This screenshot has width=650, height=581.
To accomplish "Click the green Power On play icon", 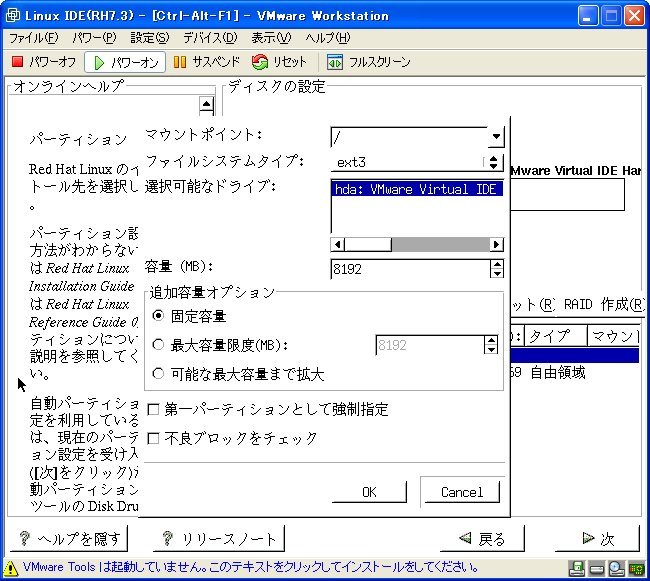I will pyautogui.click(x=99, y=63).
